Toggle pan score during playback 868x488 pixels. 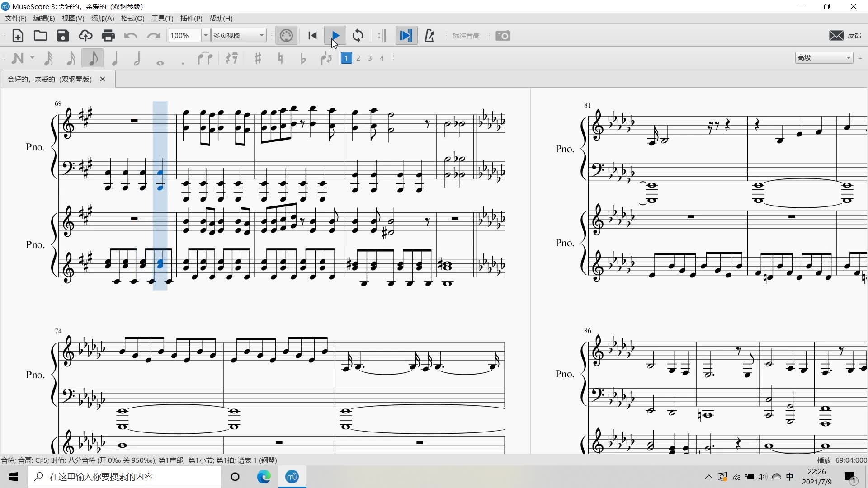tap(406, 36)
